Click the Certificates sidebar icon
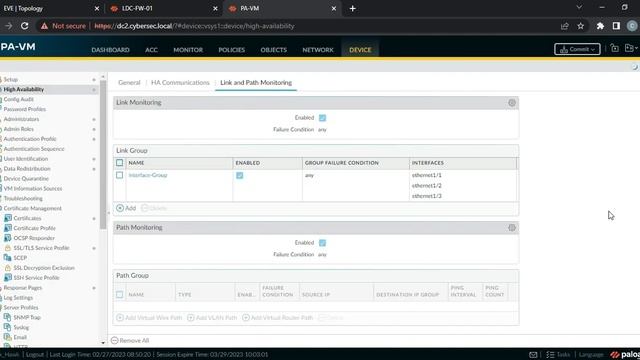The image size is (640, 360). (x=8, y=218)
